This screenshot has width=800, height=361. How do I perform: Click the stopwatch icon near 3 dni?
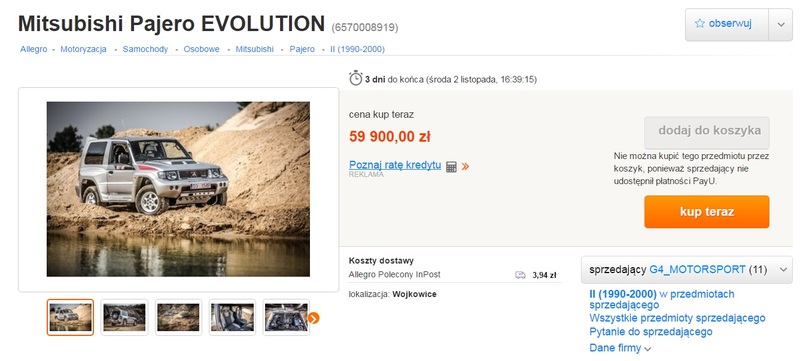click(x=356, y=79)
